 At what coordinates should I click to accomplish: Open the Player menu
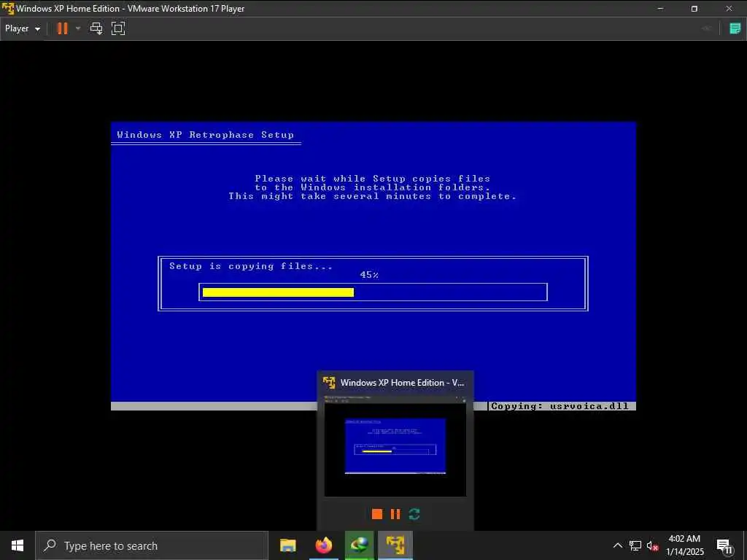click(23, 28)
